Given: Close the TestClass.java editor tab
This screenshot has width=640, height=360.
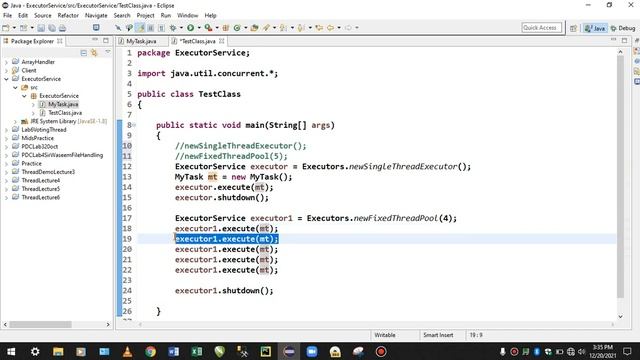Looking at the screenshot, I should 222,41.
